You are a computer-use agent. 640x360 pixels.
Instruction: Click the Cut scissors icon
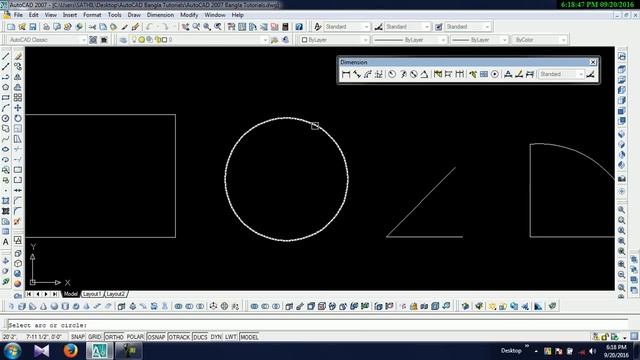[x=92, y=27]
